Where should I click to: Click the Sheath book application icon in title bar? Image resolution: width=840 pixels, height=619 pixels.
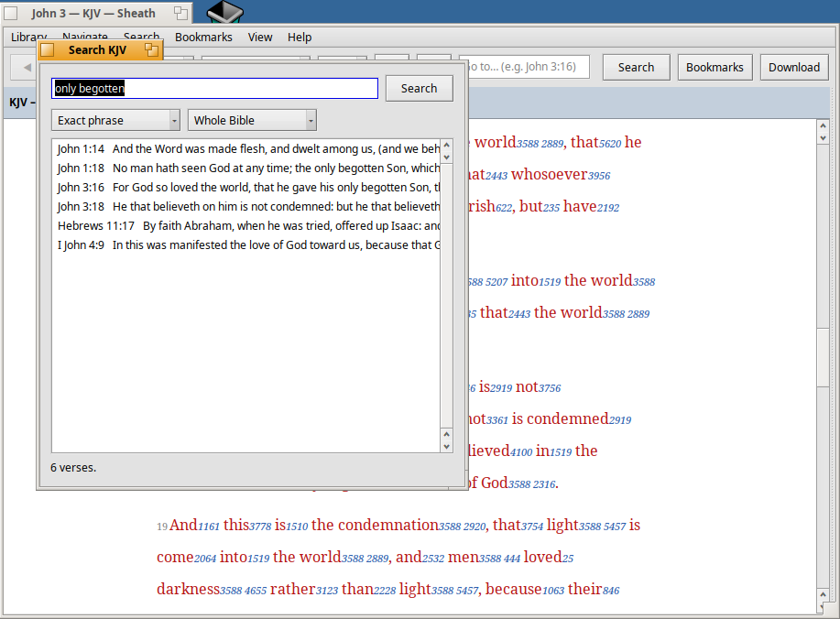pos(225,11)
